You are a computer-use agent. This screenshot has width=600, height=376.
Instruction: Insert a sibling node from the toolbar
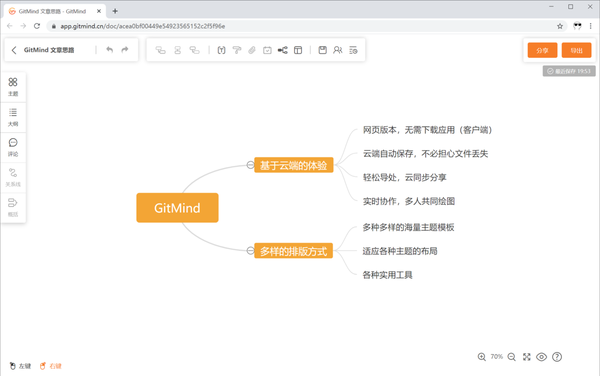click(x=178, y=50)
